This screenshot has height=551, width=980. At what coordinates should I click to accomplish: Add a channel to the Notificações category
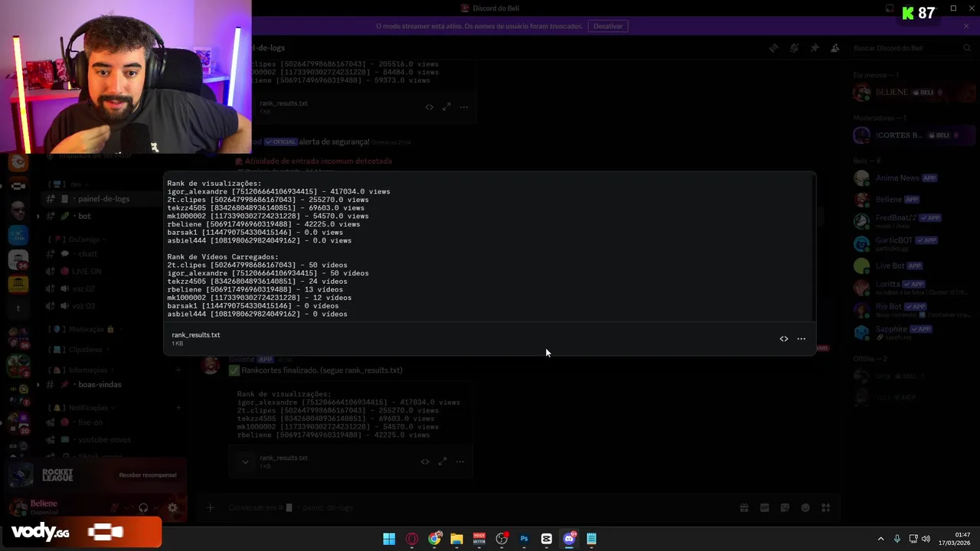coord(178,408)
